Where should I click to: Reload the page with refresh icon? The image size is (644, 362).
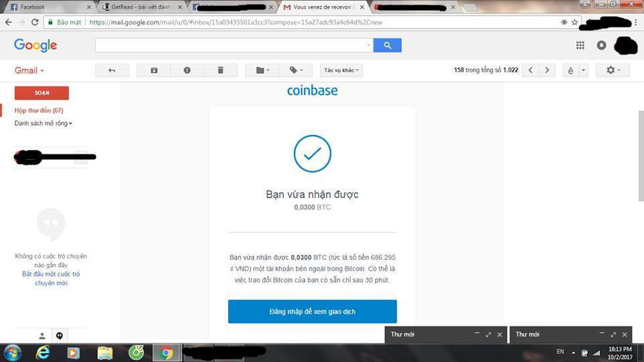point(35,22)
